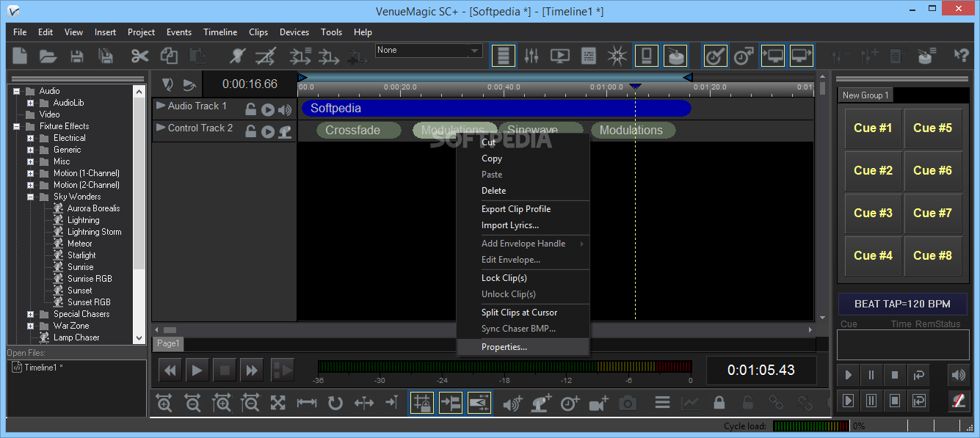Trigger the Cue #1 button
The width and height of the screenshot is (980, 438).
874,128
